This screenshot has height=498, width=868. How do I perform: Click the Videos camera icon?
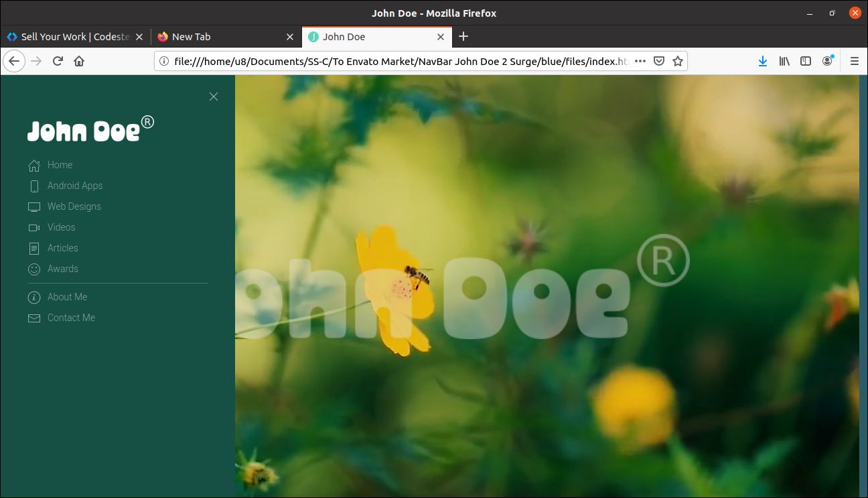pos(34,228)
